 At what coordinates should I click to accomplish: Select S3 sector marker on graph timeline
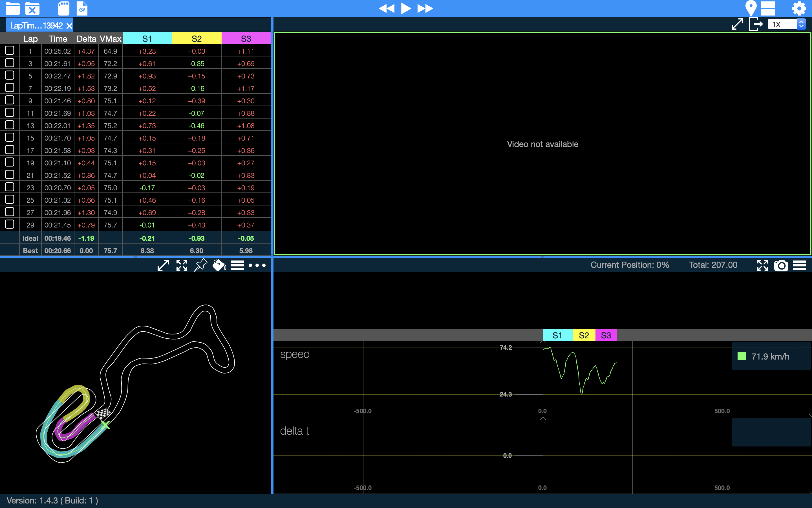[606, 335]
